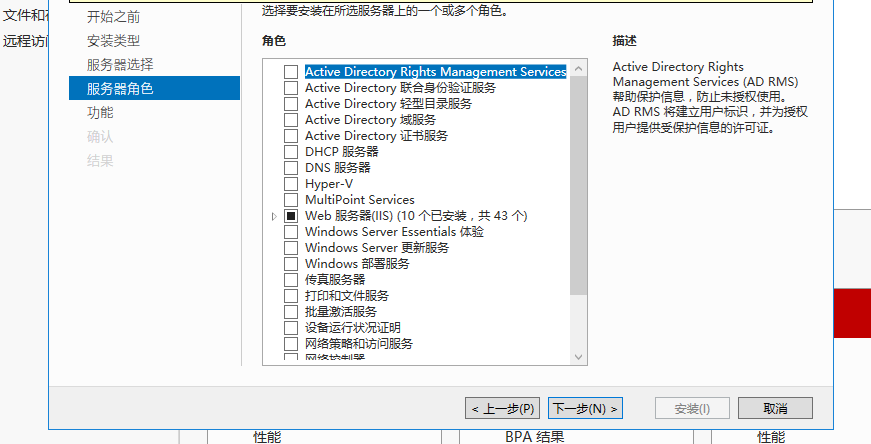The image size is (871, 444).
Task: Go to 开始之前 wizard step
Action: coord(113,17)
